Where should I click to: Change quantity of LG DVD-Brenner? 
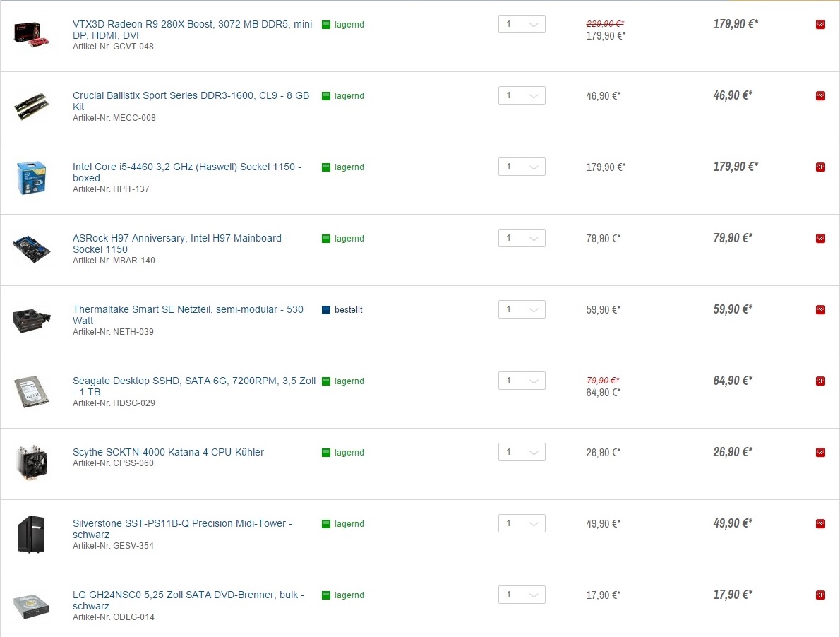[x=522, y=594]
